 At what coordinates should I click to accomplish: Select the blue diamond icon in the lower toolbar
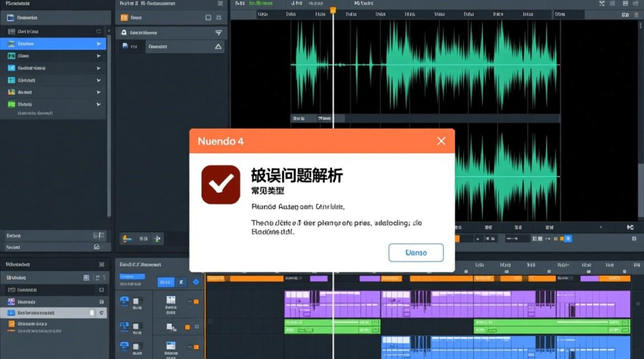pyautogui.click(x=196, y=281)
